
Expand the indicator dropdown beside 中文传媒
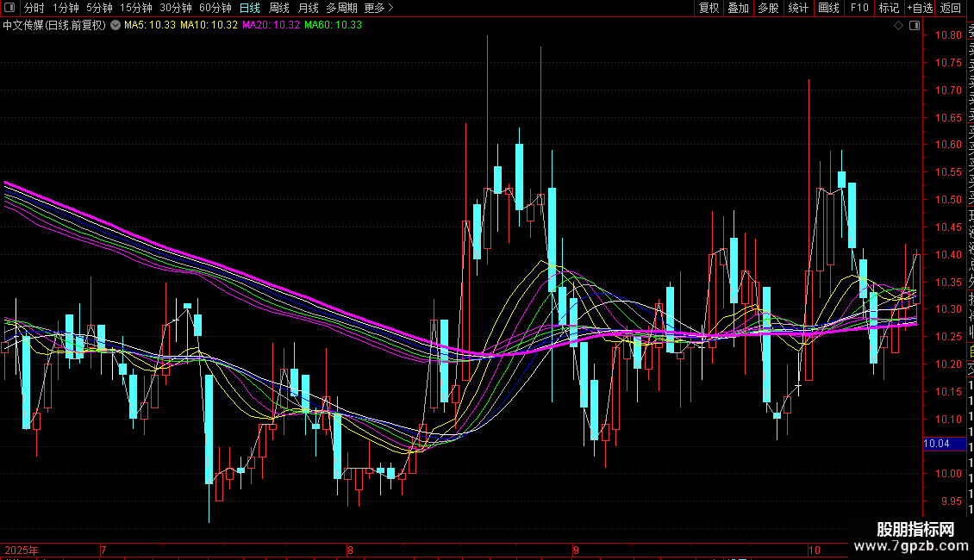[x=116, y=25]
